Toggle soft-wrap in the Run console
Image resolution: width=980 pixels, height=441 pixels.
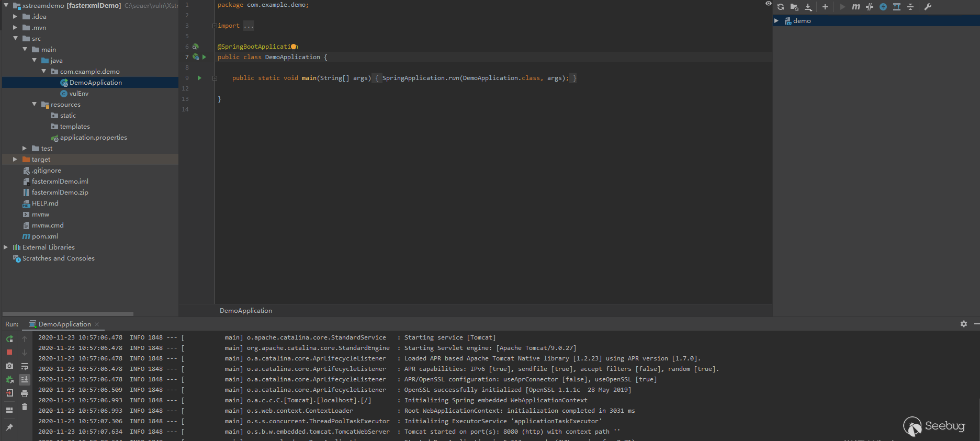pos(25,366)
